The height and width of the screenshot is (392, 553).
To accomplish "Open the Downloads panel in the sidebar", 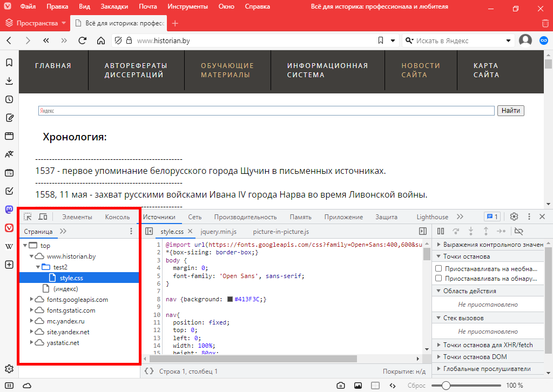I will click(9, 81).
